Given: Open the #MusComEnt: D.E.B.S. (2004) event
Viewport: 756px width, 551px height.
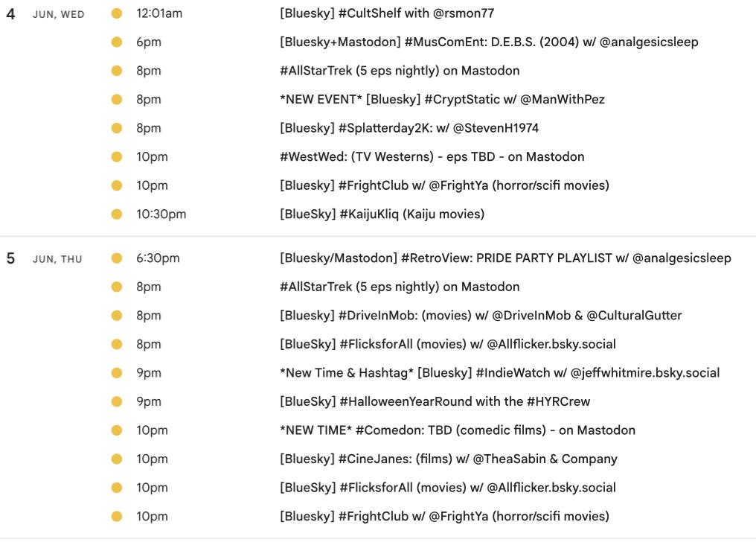Looking at the screenshot, I should tap(489, 42).
